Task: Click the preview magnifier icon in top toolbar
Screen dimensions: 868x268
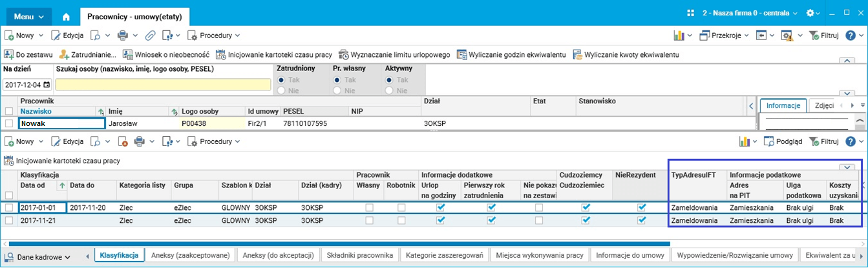Action: (x=95, y=36)
